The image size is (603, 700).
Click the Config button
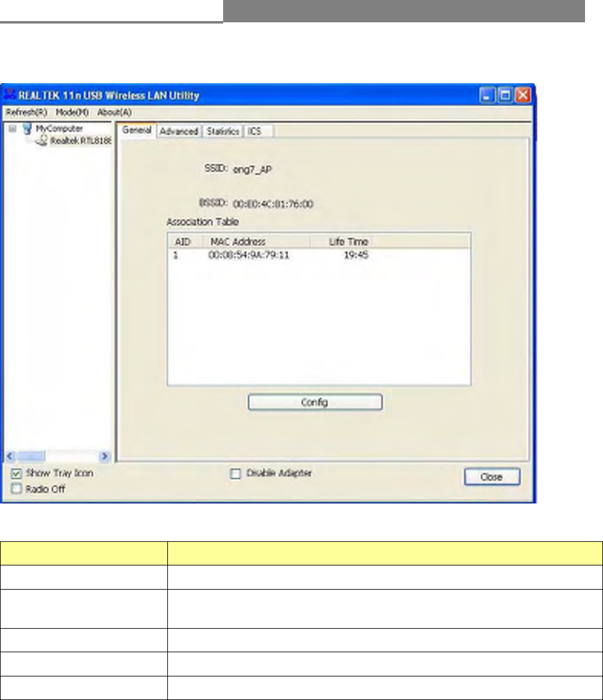pos(315,402)
